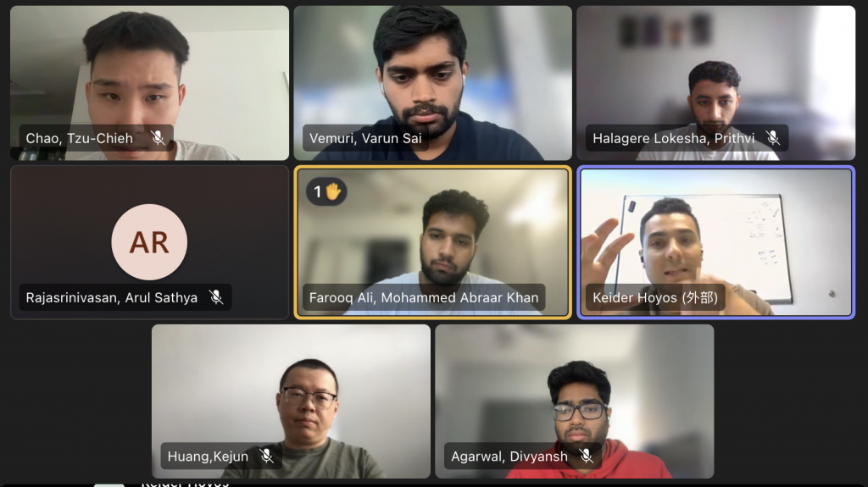The image size is (868, 487).
Task: Click Halagere Lokesha, Prithvi's muted mic icon
Action: click(773, 138)
